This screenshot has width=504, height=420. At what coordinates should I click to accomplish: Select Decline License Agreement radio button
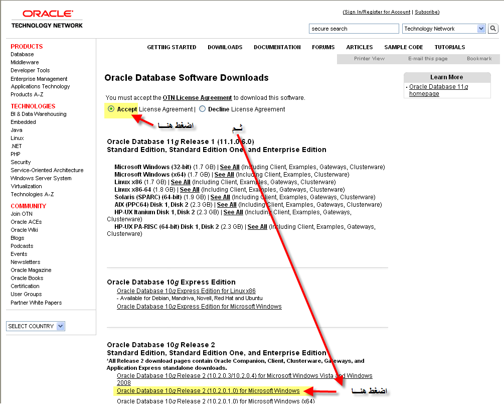pyautogui.click(x=203, y=109)
